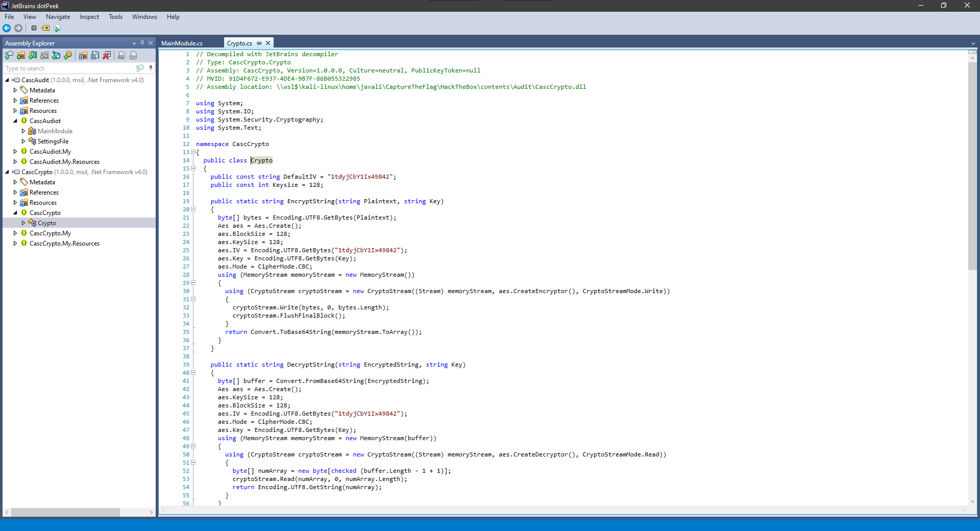Save assembly list floppy disk icon
980x531 pixels.
[95, 55]
